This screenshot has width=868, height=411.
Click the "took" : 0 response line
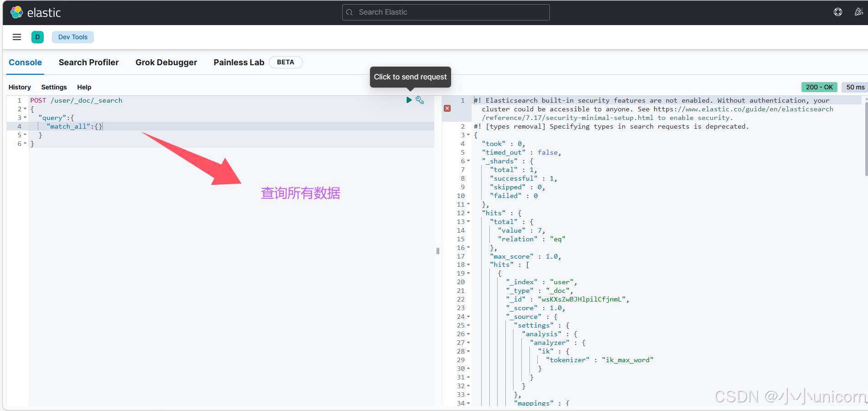click(503, 144)
